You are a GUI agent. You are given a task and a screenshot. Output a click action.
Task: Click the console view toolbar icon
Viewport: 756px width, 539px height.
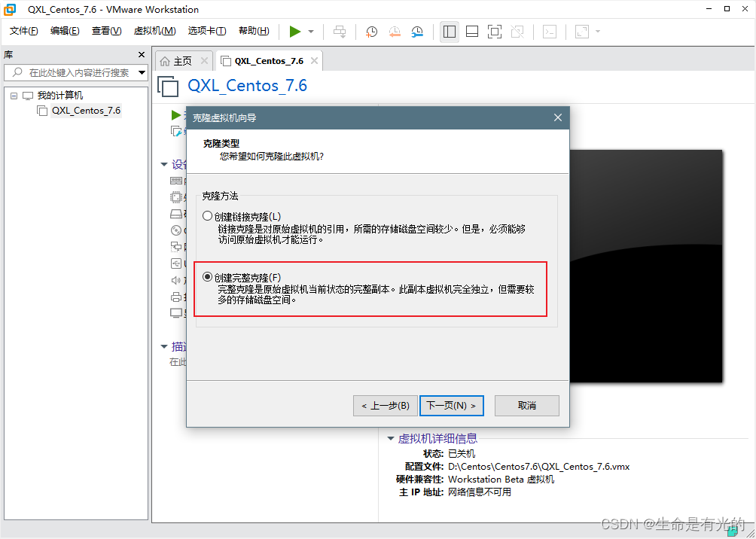pyautogui.click(x=550, y=32)
